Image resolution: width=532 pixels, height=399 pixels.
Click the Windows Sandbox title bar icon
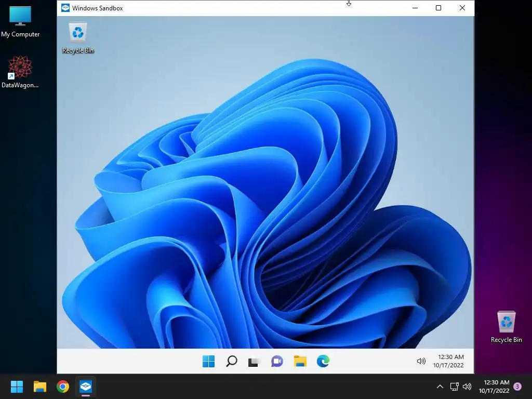coord(65,8)
